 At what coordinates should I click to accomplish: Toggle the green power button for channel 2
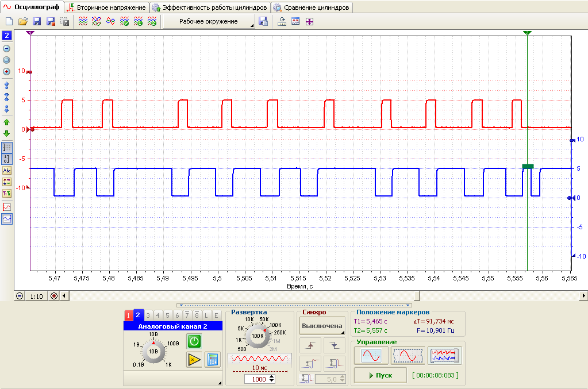tap(194, 341)
